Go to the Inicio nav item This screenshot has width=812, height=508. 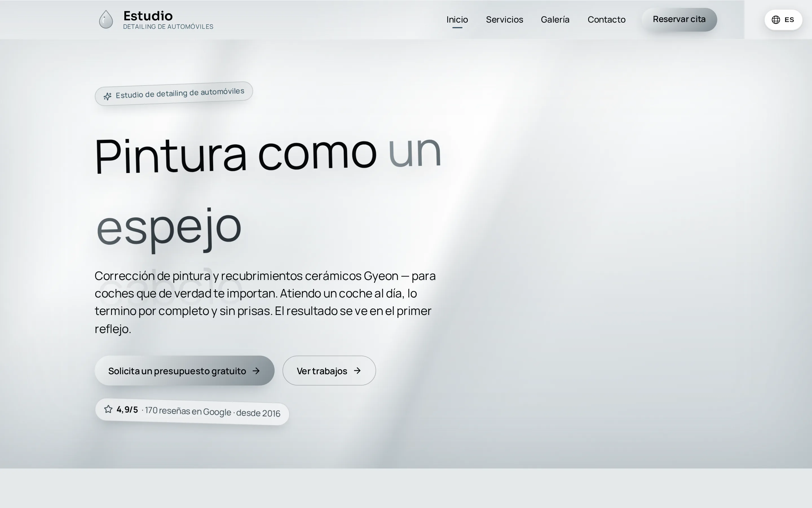[x=457, y=19]
